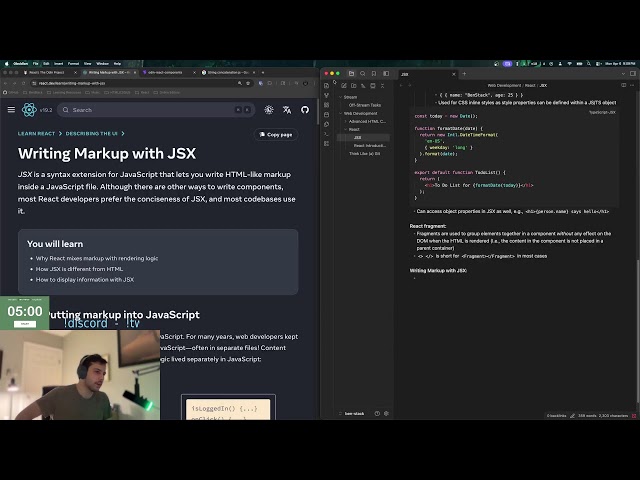Close the JSX tab in Obsidian
Viewport: 640px width, 480px height.
pos(453,74)
